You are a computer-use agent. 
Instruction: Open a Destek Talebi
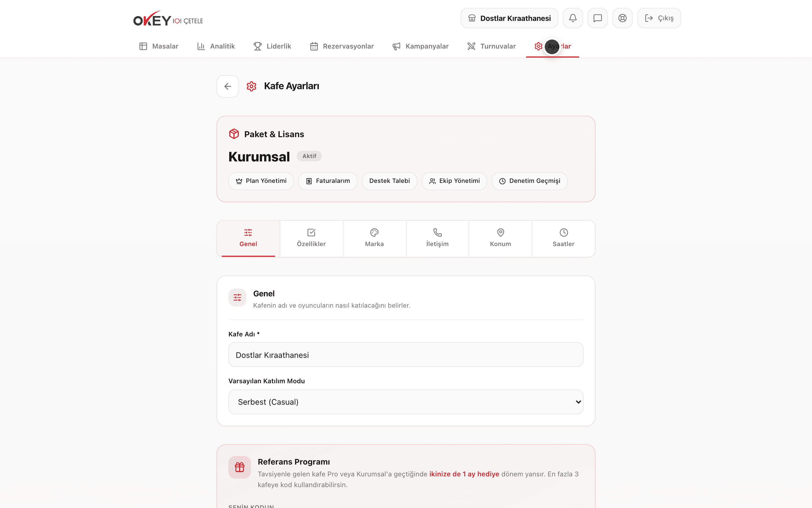(390, 181)
